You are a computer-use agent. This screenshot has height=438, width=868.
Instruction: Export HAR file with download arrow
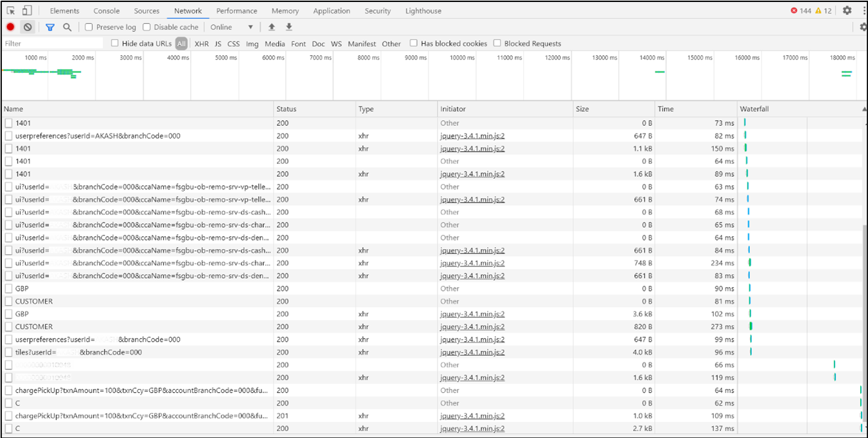pos(289,27)
